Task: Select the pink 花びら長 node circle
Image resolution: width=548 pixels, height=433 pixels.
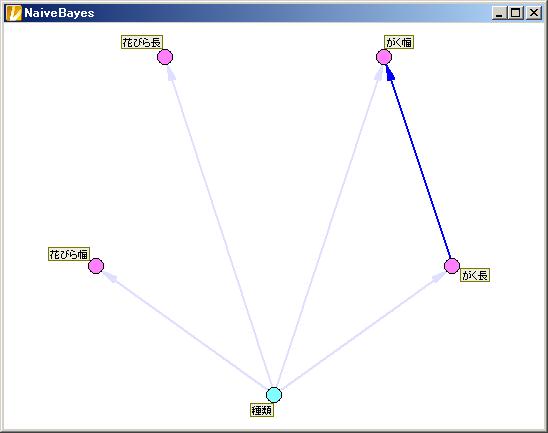Action: click(x=165, y=57)
